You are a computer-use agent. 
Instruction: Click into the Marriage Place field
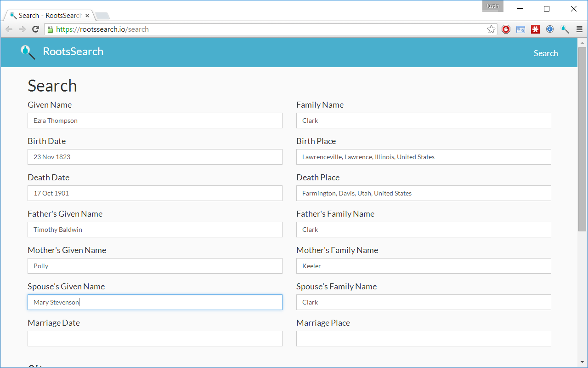tap(423, 339)
